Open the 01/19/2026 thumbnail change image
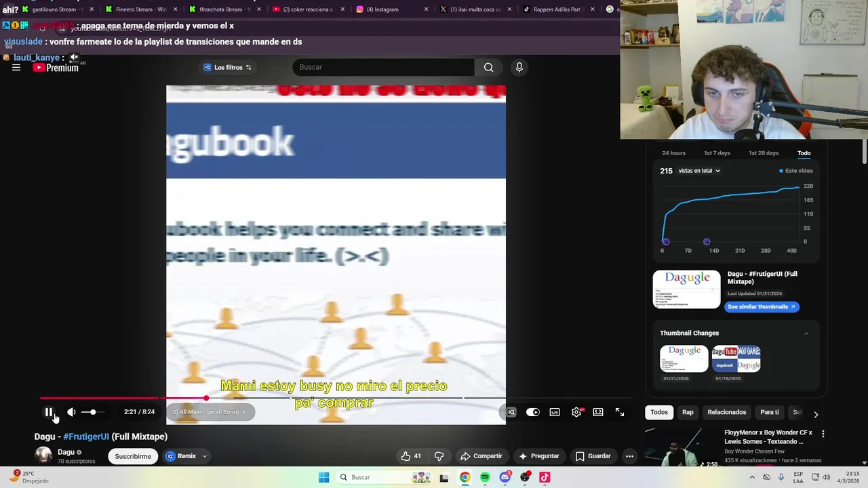868x488 pixels. click(736, 359)
